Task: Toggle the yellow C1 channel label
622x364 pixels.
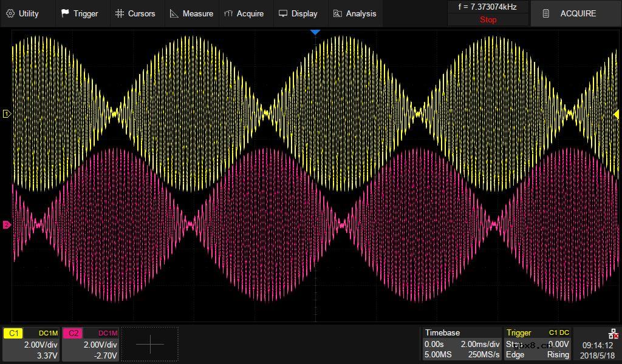Action: 15,333
